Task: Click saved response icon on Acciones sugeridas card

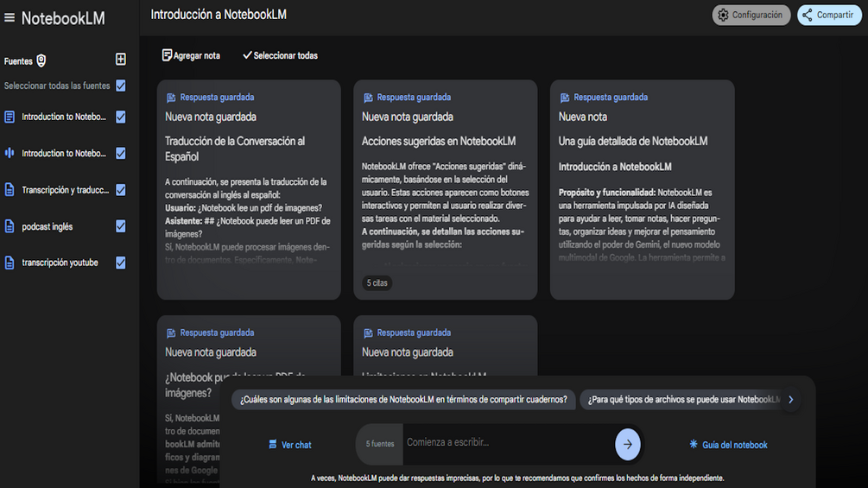Action: pos(368,98)
